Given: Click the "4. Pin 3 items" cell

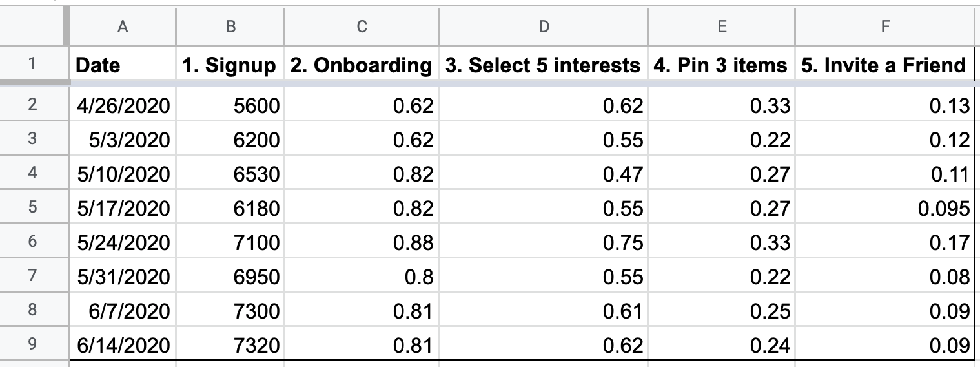Looking at the screenshot, I should (x=722, y=65).
